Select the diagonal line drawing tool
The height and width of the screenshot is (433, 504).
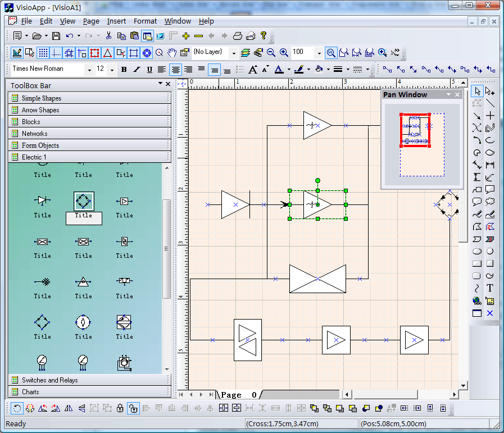click(x=490, y=103)
